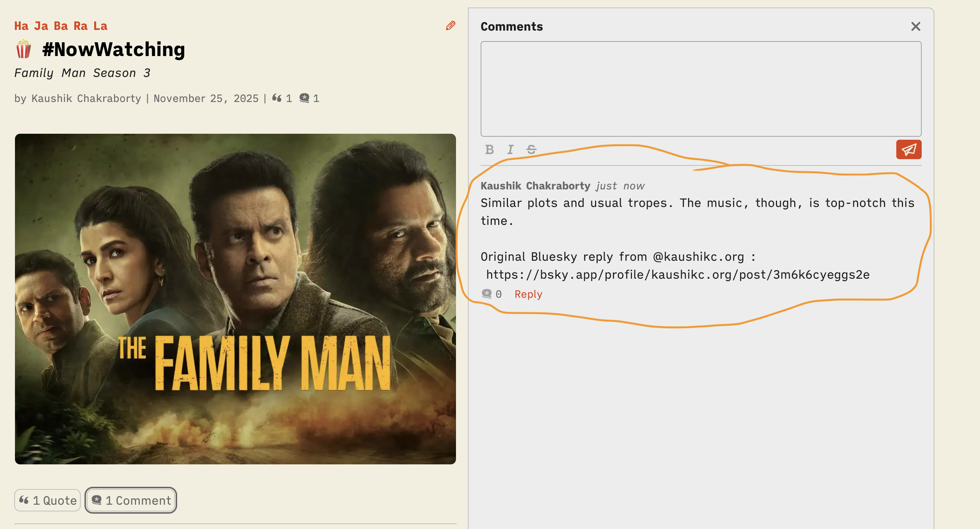Click commenter name Kaushik Chakraborty

point(535,186)
